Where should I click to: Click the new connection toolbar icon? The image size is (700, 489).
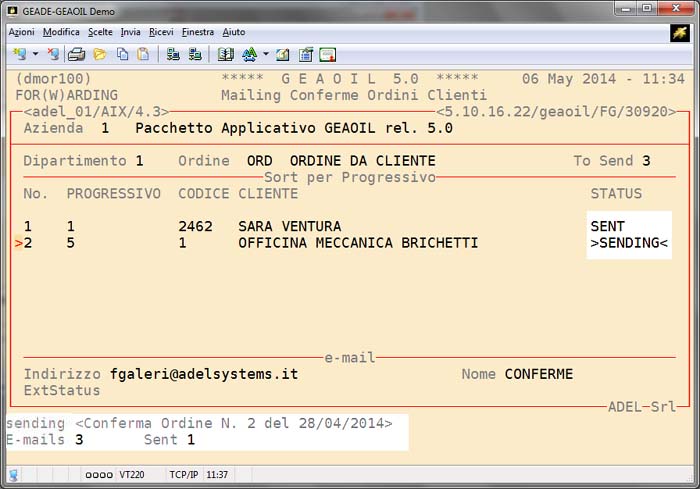[17, 54]
